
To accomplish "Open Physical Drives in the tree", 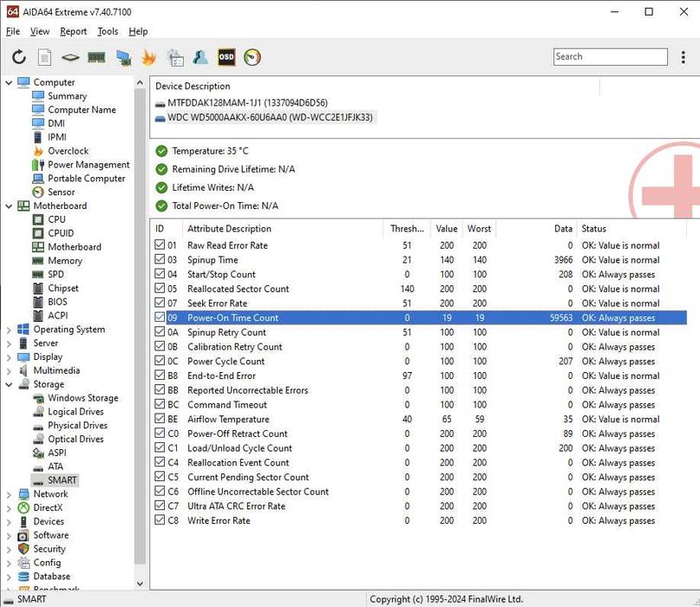I will click(78, 426).
